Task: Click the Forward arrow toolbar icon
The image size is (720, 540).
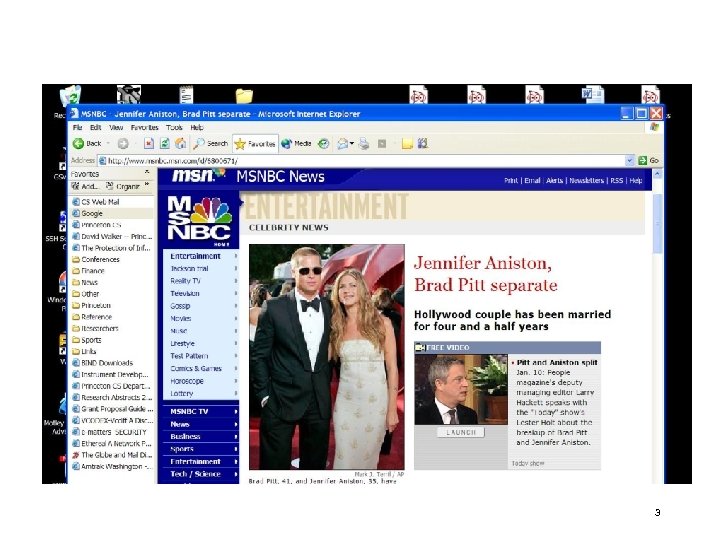Action: click(123, 144)
